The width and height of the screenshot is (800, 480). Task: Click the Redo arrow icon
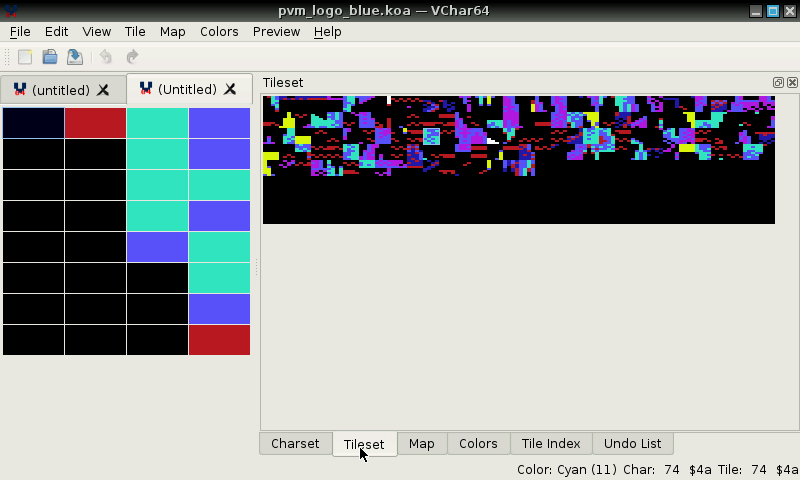click(132, 57)
